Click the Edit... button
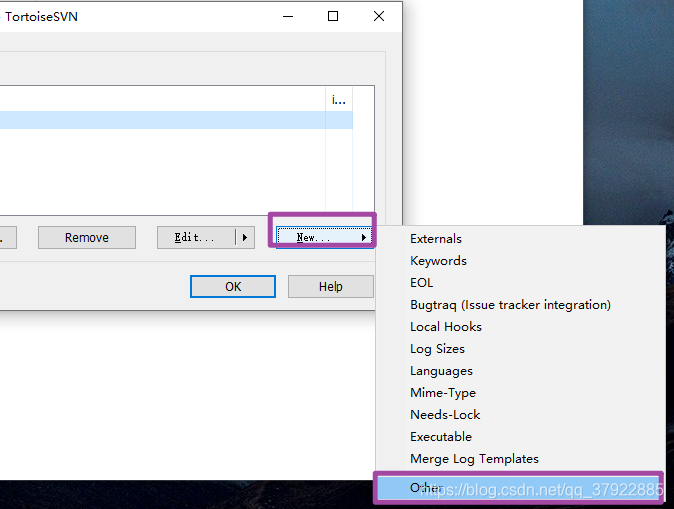Image resolution: width=674 pixels, height=509 pixels. pyautogui.click(x=195, y=237)
